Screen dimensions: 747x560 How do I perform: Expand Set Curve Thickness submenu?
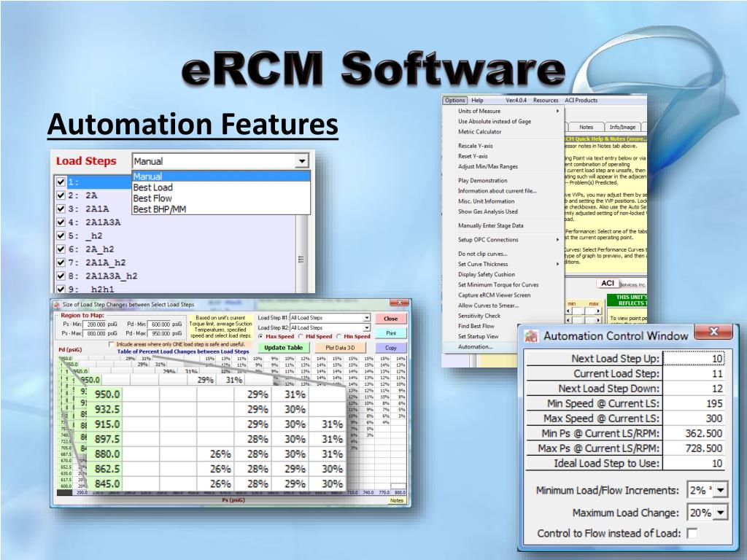[x=503, y=264]
